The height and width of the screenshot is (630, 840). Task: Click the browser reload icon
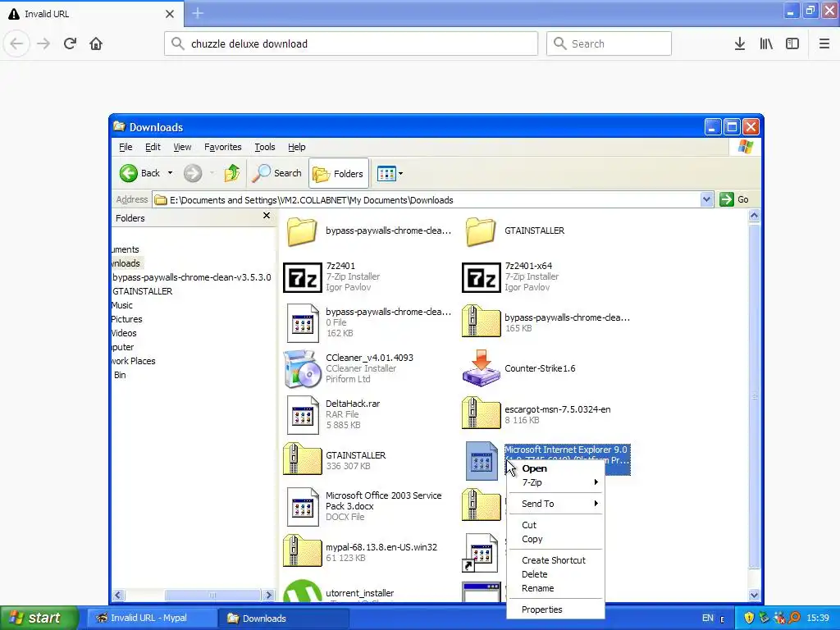[x=70, y=43]
